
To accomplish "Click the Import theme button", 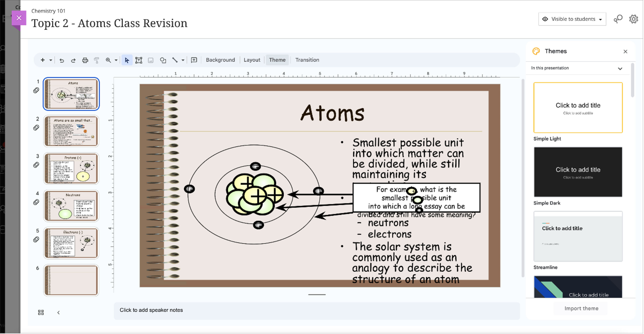I will tap(581, 309).
